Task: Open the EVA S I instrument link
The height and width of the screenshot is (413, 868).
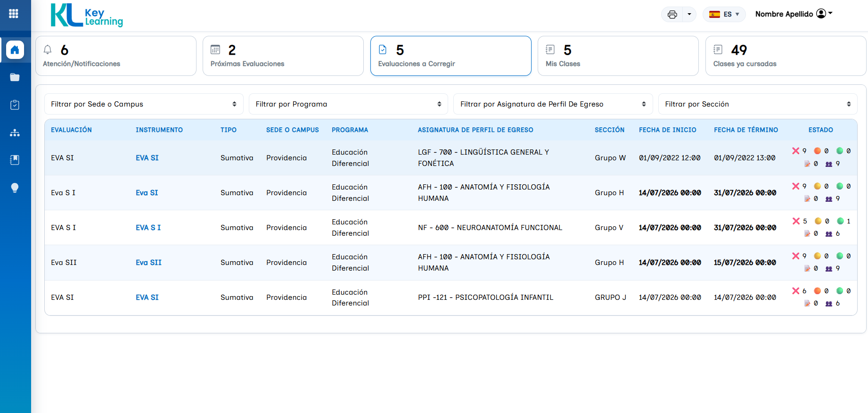Action: tap(148, 228)
